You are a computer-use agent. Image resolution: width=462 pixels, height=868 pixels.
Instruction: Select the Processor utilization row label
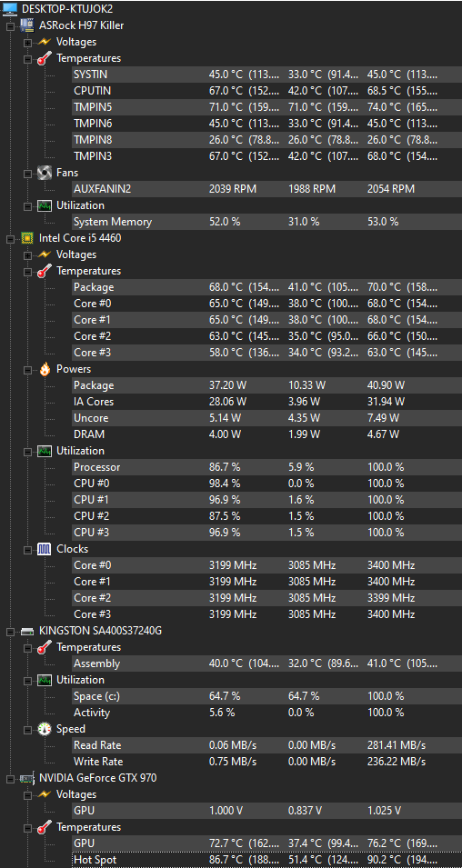pos(97,467)
